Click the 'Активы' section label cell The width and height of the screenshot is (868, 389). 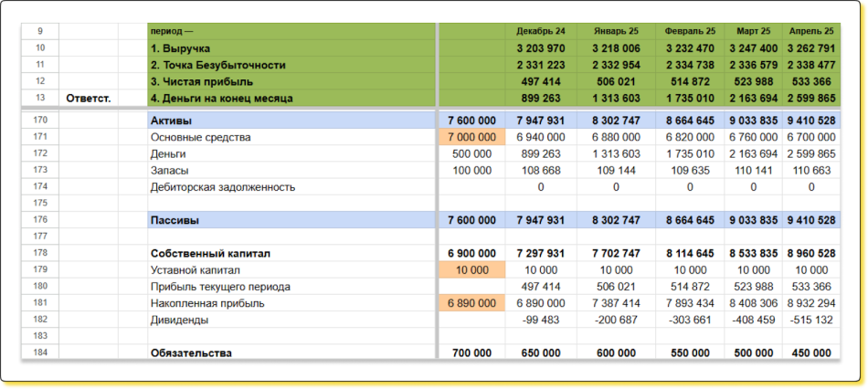pyautogui.click(x=171, y=121)
